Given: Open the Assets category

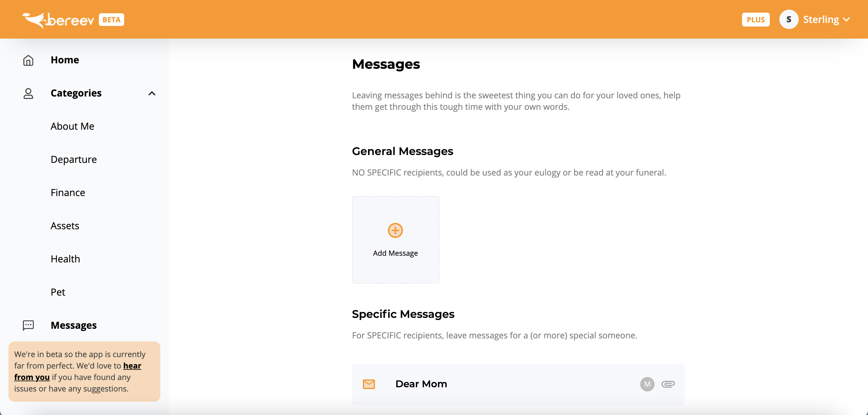Looking at the screenshot, I should click(65, 226).
